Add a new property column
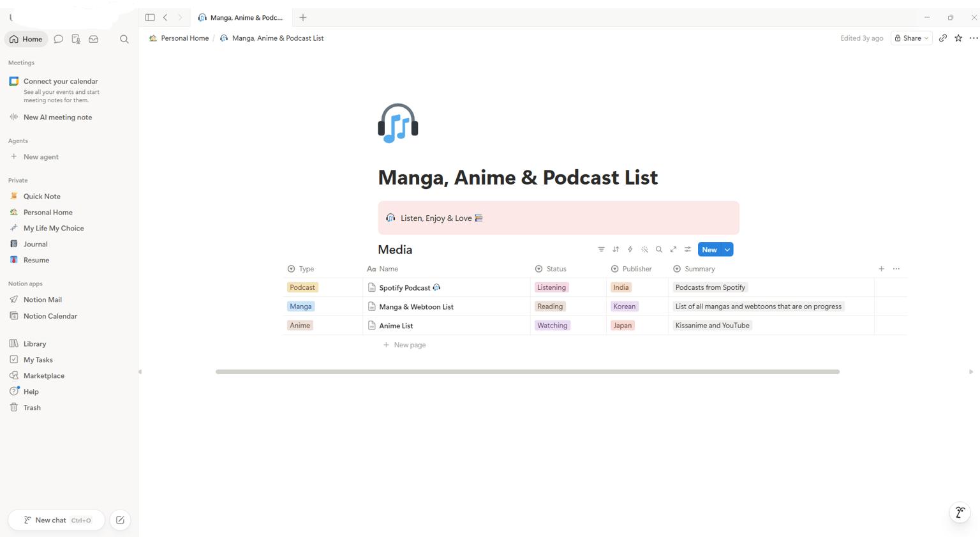 (882, 269)
